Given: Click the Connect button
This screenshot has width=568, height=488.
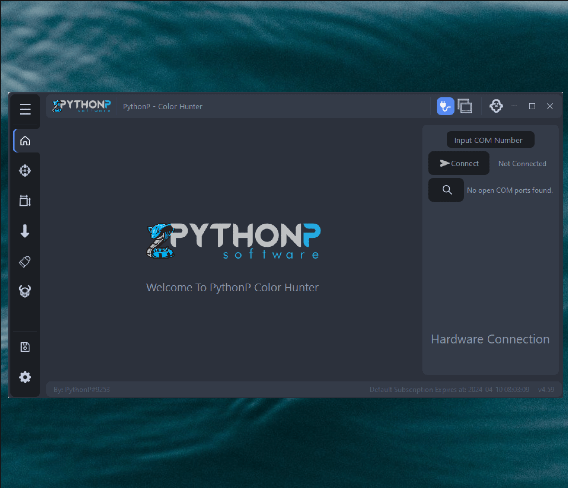Looking at the screenshot, I should 459,163.
